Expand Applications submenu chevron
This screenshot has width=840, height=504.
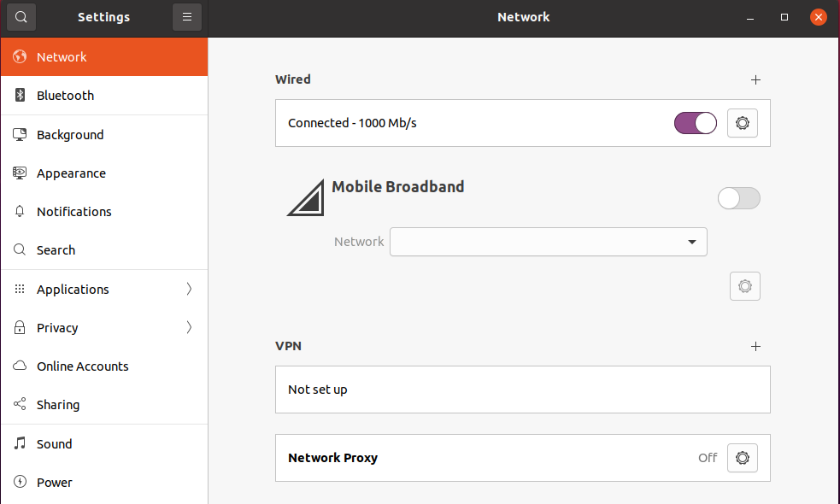pyautogui.click(x=189, y=290)
